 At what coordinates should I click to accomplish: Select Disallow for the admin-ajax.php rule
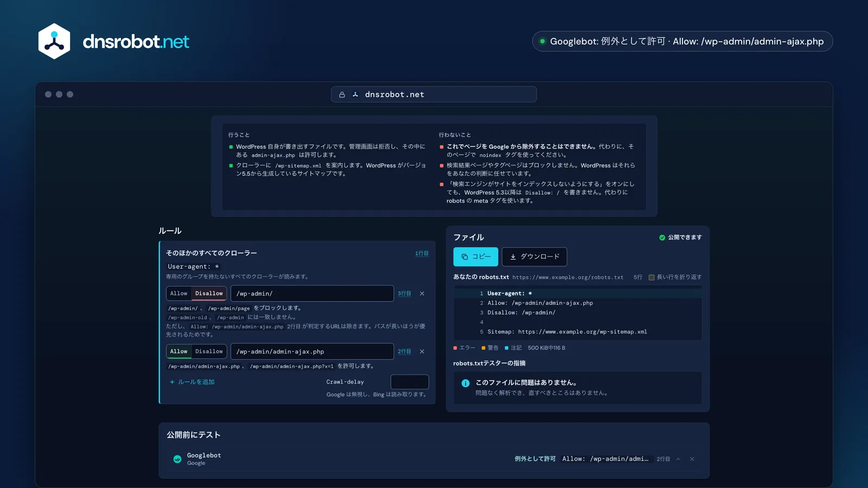click(x=209, y=351)
